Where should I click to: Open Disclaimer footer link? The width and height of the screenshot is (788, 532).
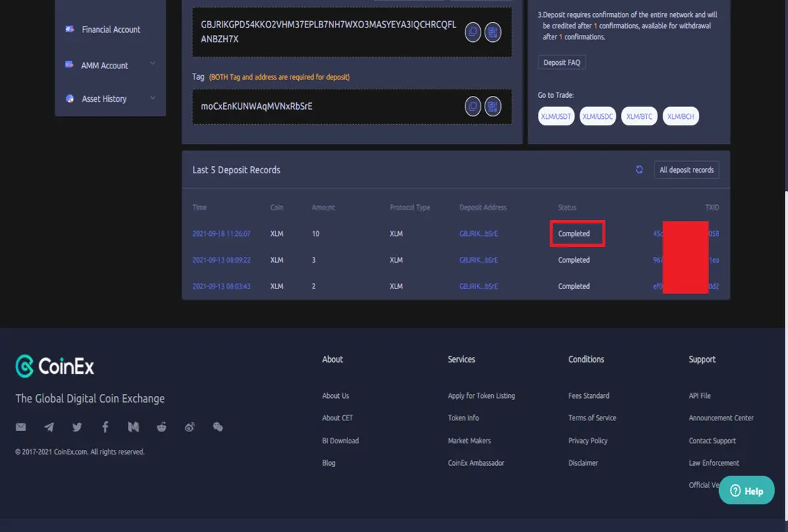pyautogui.click(x=583, y=463)
